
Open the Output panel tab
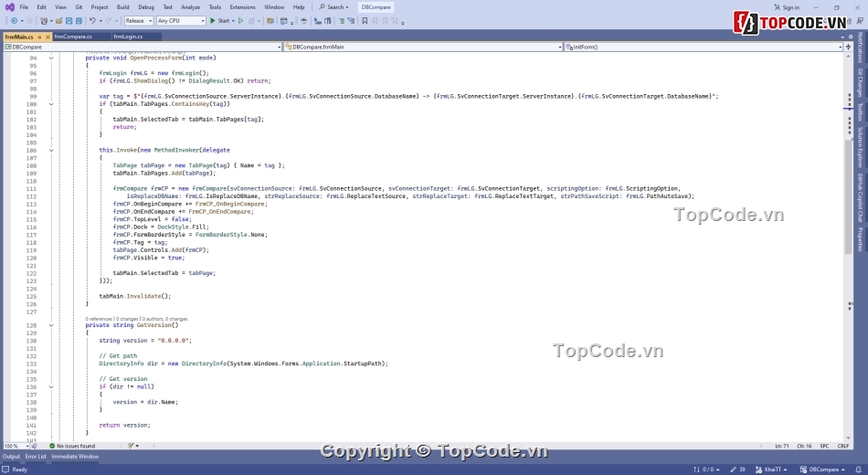[x=11, y=457]
